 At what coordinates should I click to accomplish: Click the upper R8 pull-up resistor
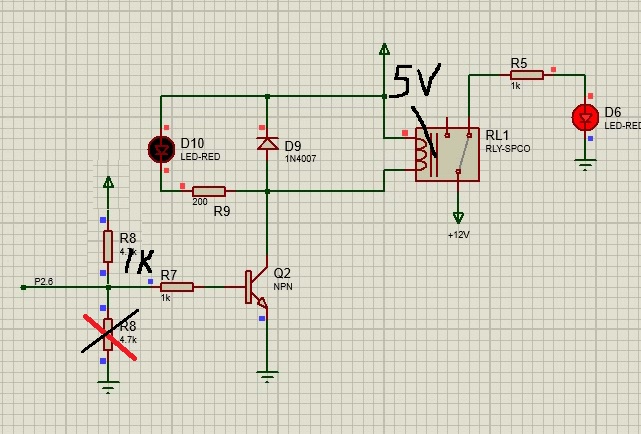[109, 245]
